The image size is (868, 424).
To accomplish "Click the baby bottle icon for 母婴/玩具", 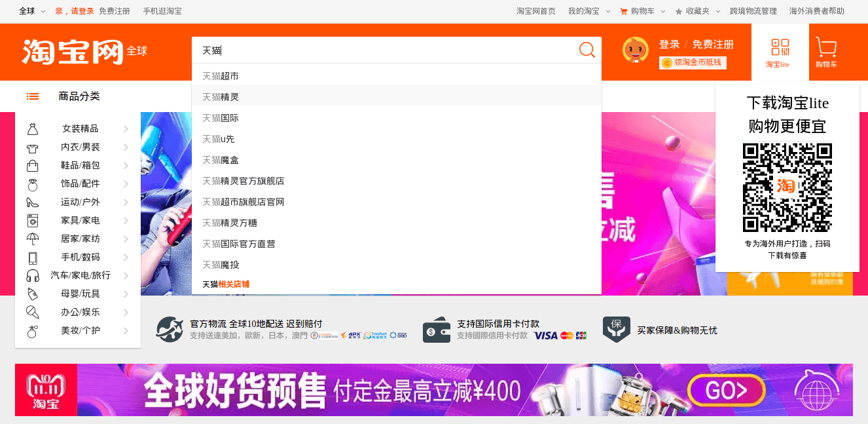I will pyautogui.click(x=33, y=294).
